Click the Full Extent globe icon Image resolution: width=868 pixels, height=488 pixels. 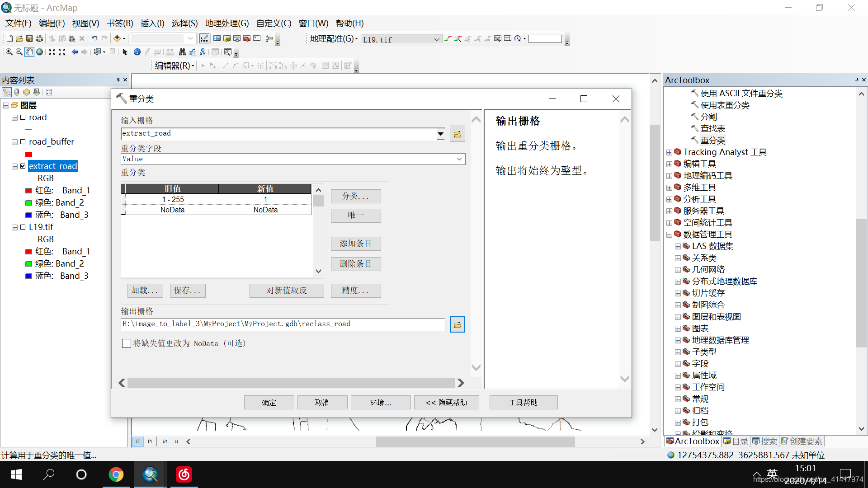tap(40, 52)
